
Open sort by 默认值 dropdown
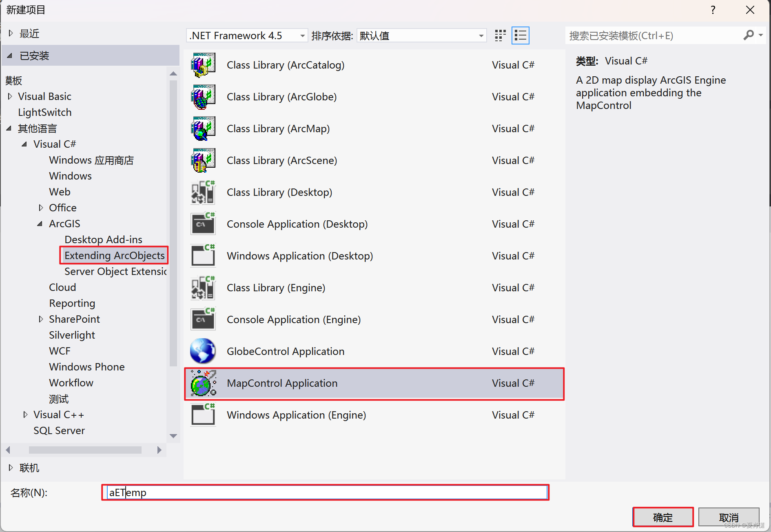(x=422, y=35)
